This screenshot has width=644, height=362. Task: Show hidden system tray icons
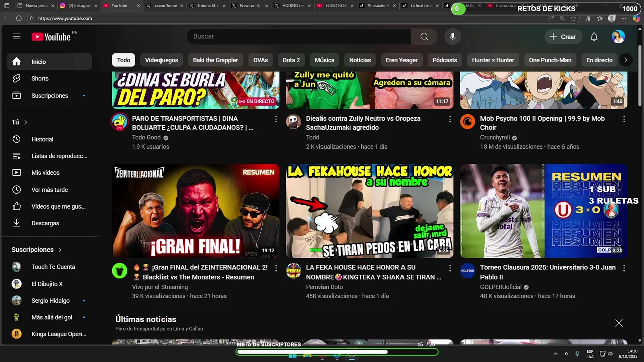point(555,354)
